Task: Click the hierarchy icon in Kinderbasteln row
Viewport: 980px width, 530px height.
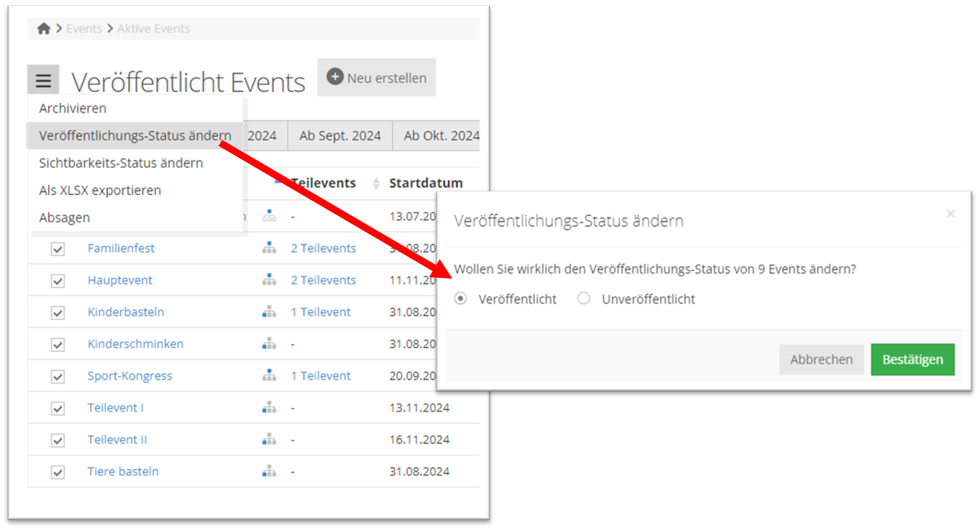Action: pos(269,312)
